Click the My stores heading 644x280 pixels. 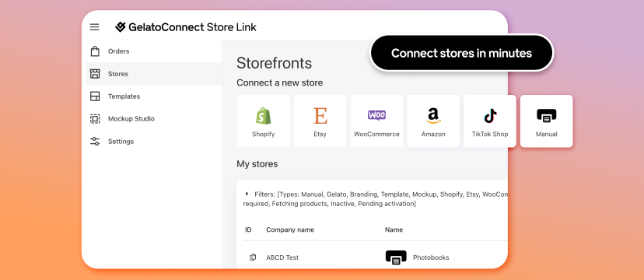point(257,164)
